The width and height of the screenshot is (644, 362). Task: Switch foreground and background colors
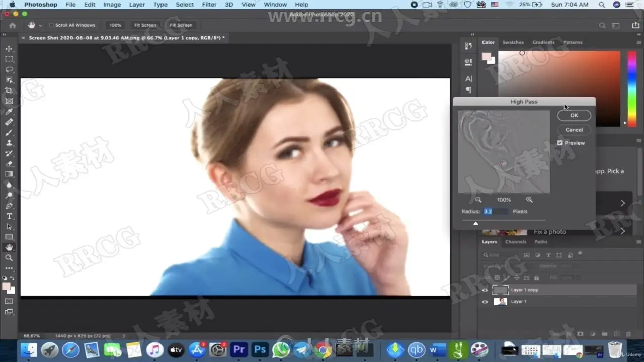pos(12,278)
